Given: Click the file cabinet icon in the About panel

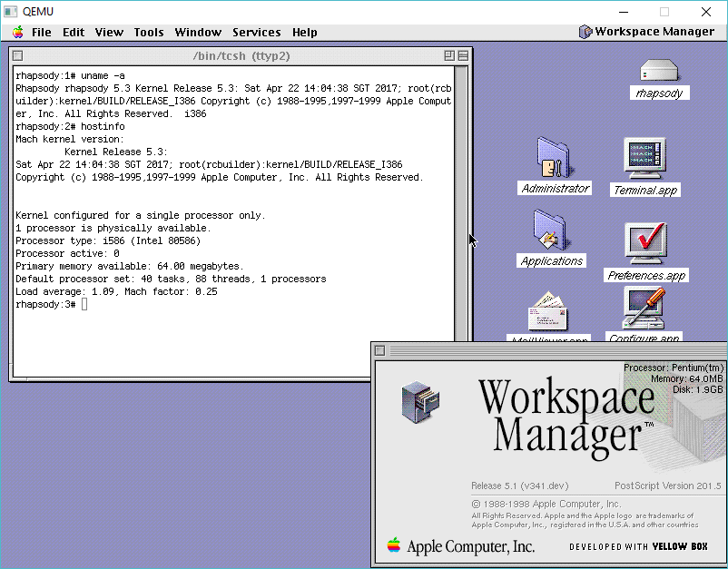Looking at the screenshot, I should coord(419,401).
